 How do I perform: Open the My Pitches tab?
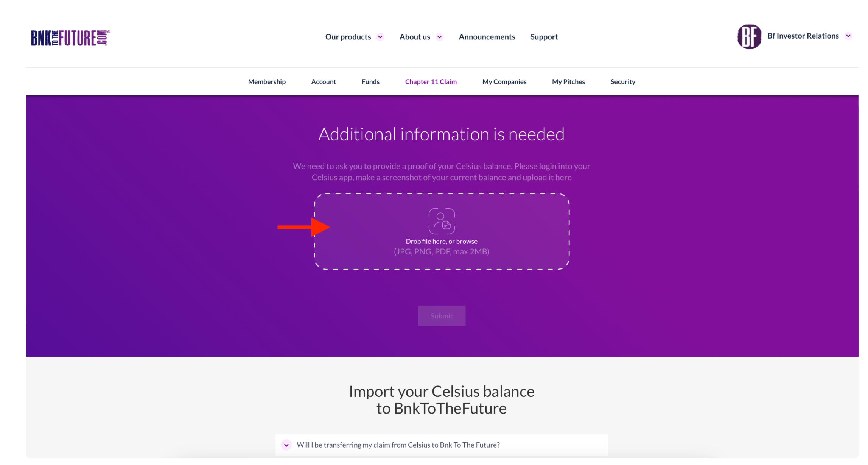568,82
